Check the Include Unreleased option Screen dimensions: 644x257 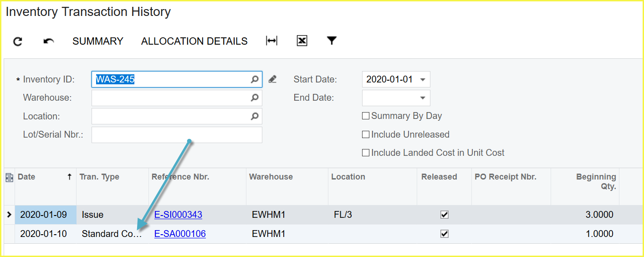point(365,134)
